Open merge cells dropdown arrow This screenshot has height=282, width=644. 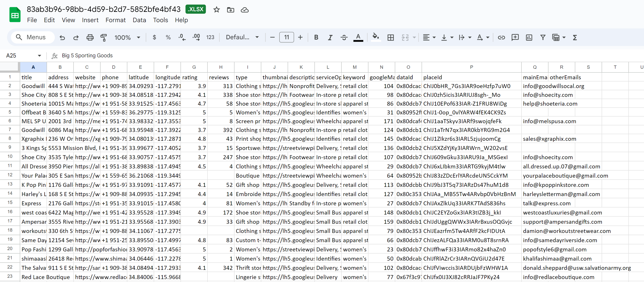[414, 38]
